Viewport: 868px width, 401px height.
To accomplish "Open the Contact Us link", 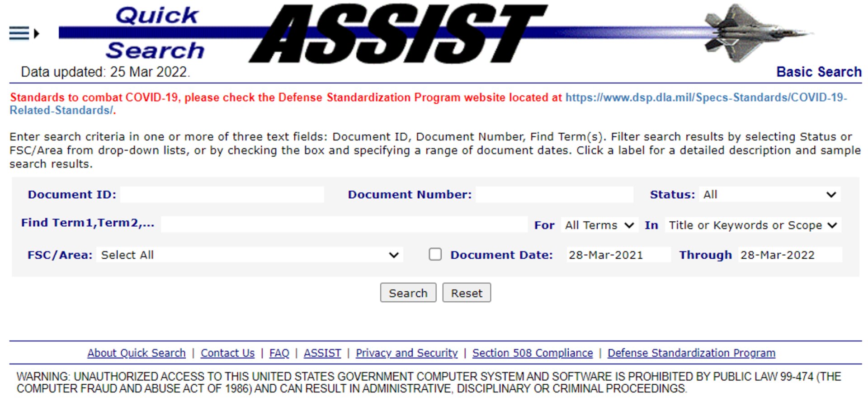I will [227, 353].
